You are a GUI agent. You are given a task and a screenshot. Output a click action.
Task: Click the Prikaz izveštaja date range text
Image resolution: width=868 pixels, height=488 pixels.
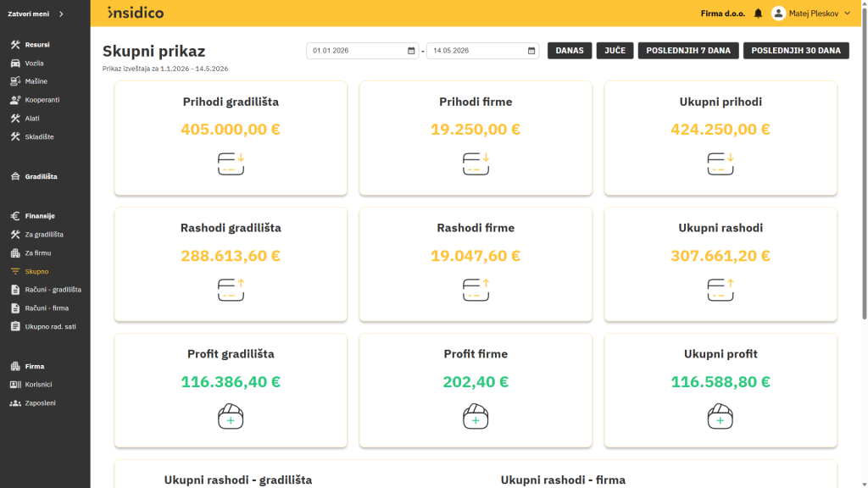[x=165, y=69]
